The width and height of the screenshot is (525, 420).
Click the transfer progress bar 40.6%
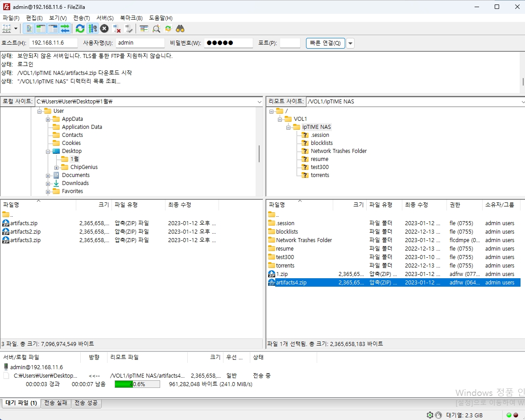click(x=137, y=384)
